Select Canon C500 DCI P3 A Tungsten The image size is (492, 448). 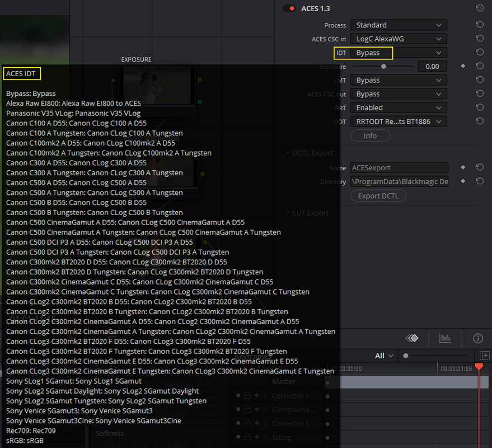118,253
